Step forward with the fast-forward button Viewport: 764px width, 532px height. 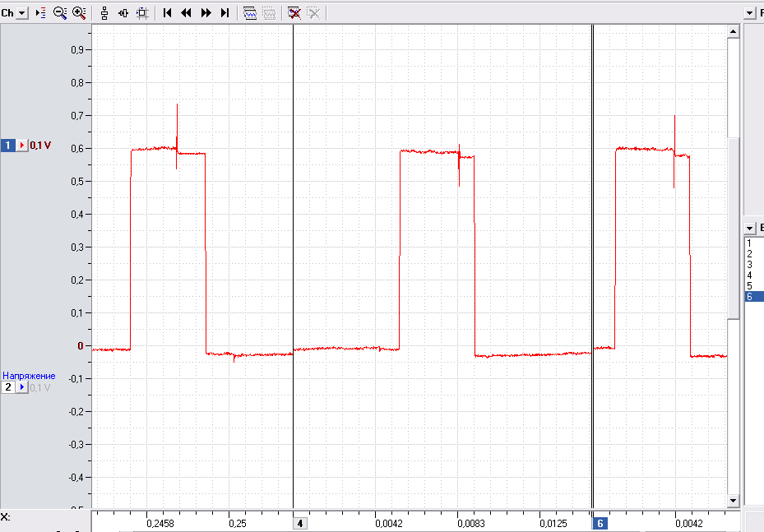point(206,13)
